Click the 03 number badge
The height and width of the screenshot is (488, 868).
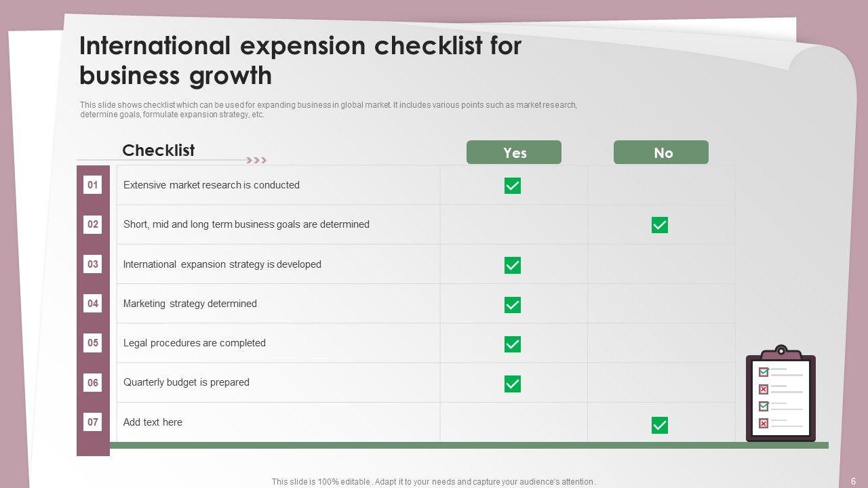click(x=93, y=264)
